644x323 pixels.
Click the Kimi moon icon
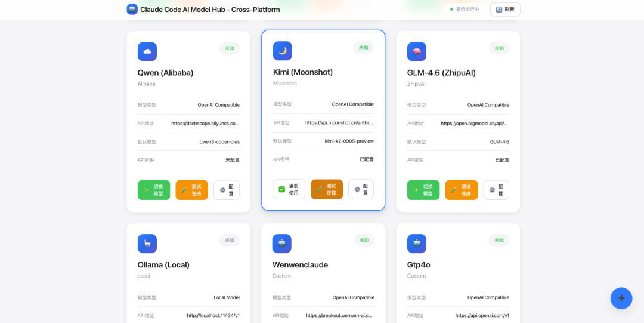[283, 51]
